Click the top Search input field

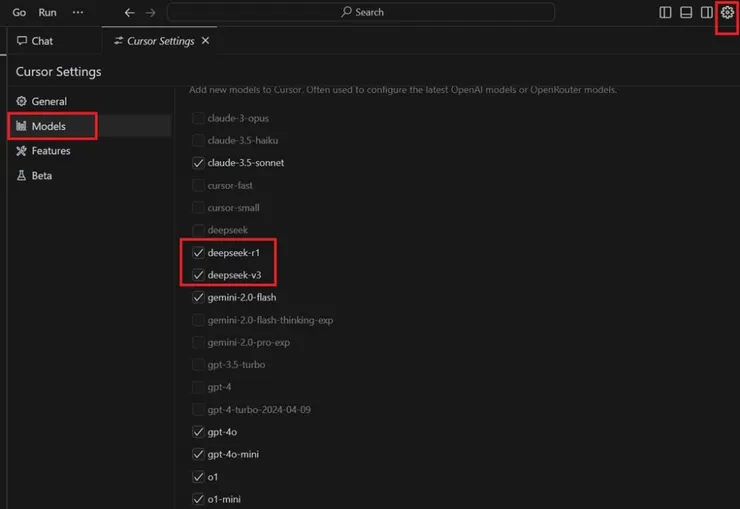pos(361,12)
